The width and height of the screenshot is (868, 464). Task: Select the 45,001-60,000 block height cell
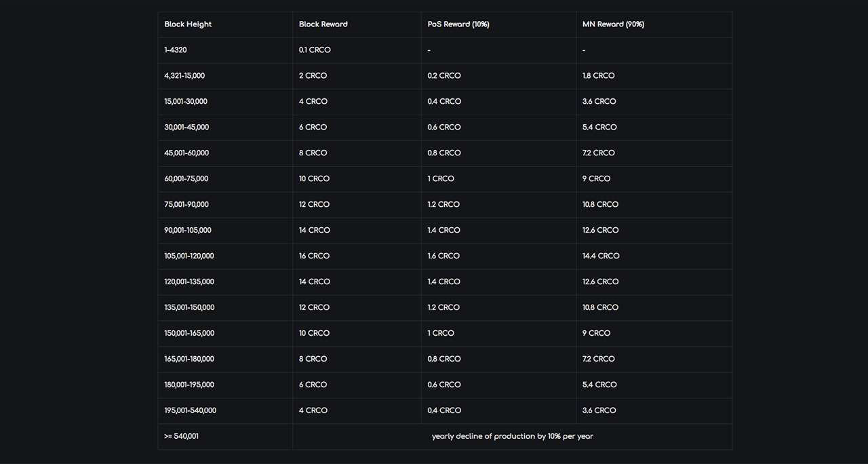pyautogui.click(x=225, y=153)
